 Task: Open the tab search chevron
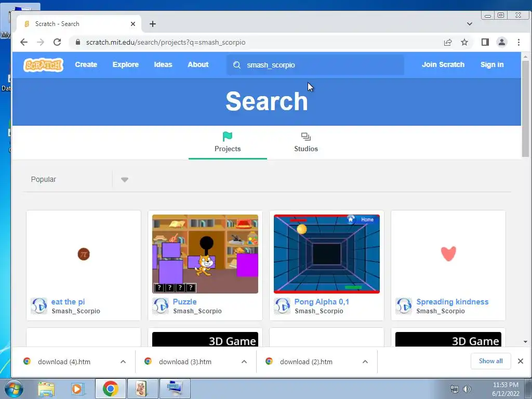coord(470,24)
